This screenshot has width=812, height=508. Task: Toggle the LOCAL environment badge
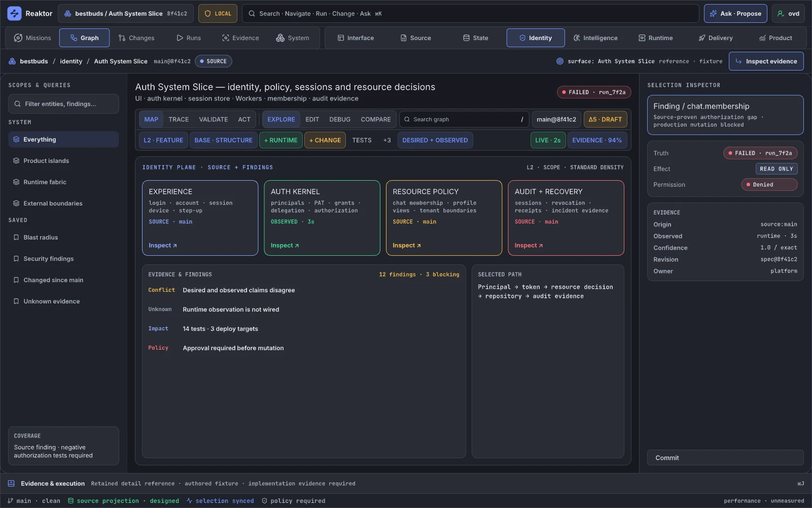point(218,14)
